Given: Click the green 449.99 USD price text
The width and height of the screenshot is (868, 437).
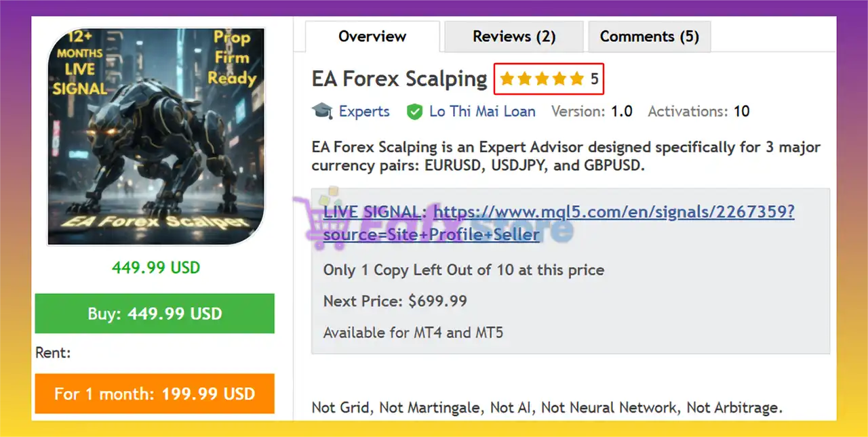Looking at the screenshot, I should (156, 268).
